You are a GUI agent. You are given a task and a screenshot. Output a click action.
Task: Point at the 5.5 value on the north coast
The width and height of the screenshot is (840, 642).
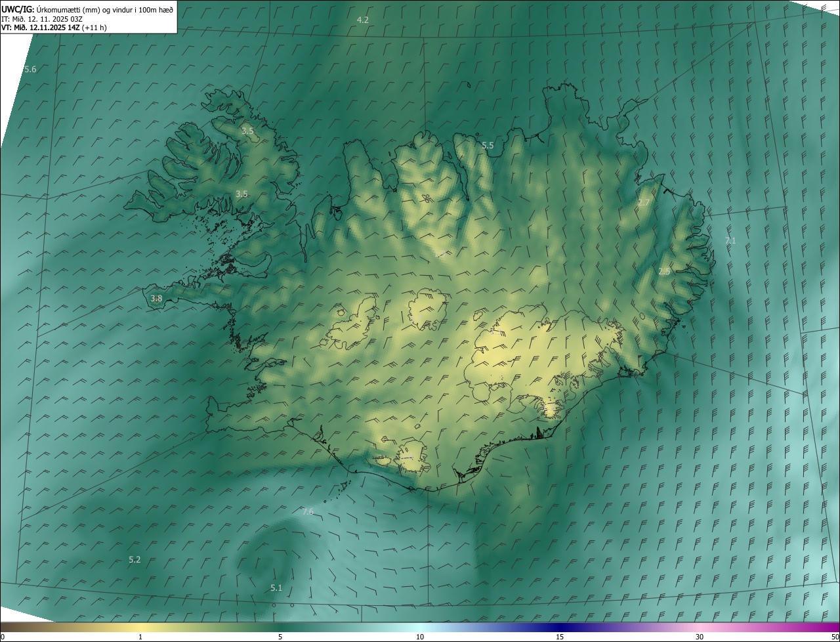488,145
